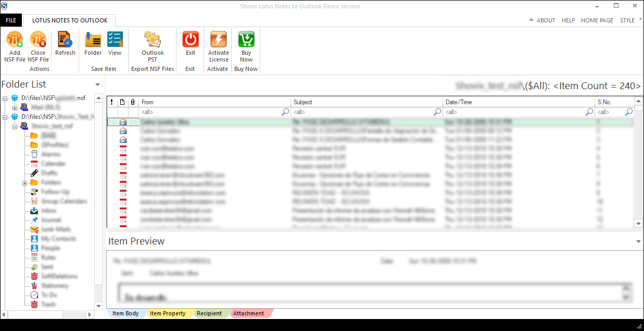Collapse the ribbon with the chevron near ABOUT
644x331 pixels.
click(x=531, y=20)
